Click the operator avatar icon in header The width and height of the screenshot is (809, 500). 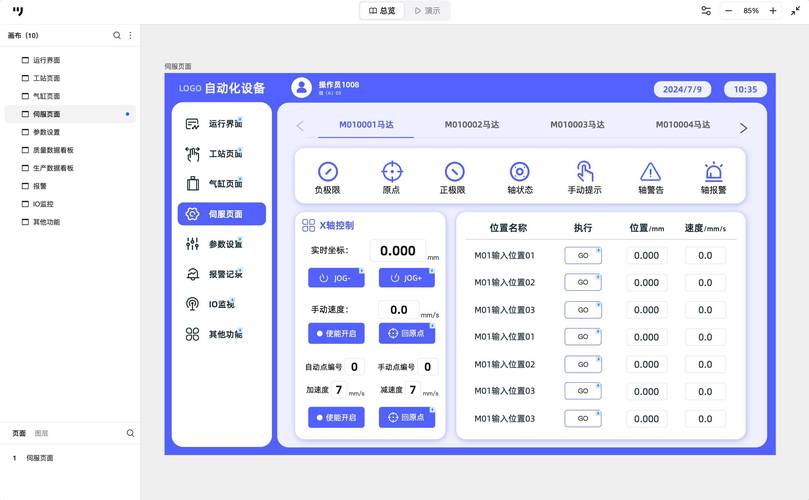(x=301, y=88)
